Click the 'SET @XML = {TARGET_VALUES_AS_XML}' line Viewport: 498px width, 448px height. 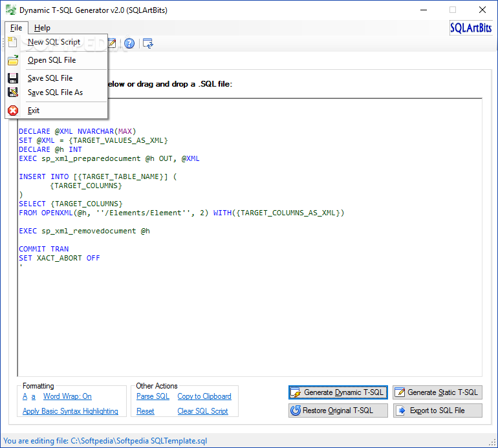[x=93, y=140]
